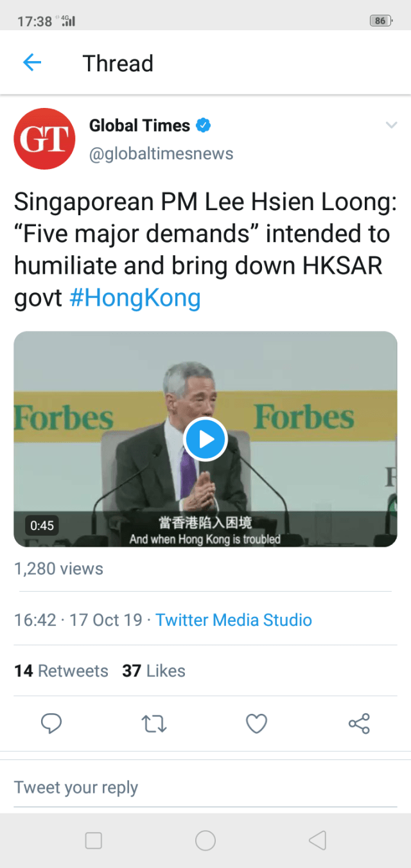Share the tweet via share icon
Screen dimensions: 411x868
(x=359, y=724)
